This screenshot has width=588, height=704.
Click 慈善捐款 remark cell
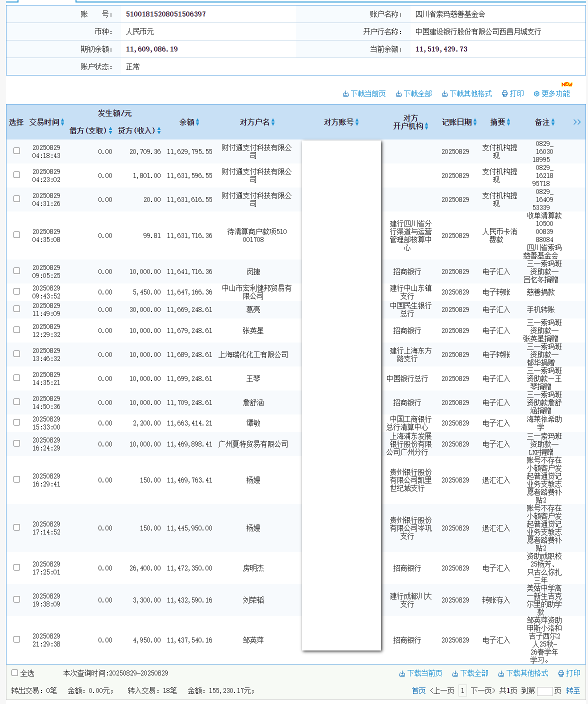(540, 292)
